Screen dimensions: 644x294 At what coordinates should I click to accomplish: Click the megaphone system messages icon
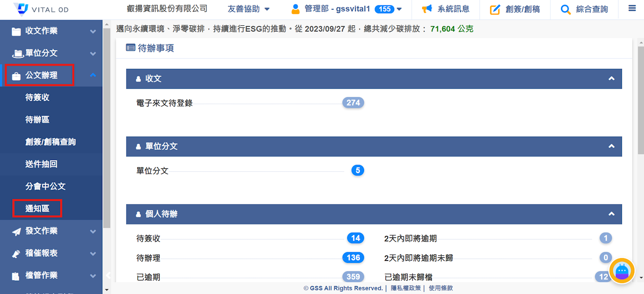click(427, 9)
